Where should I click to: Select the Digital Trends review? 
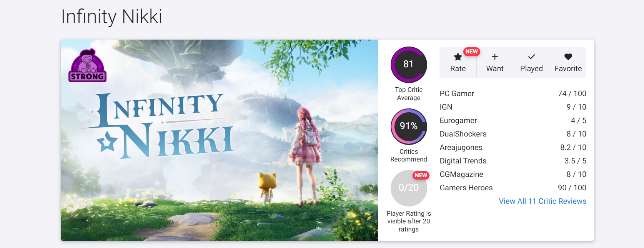tap(513, 161)
